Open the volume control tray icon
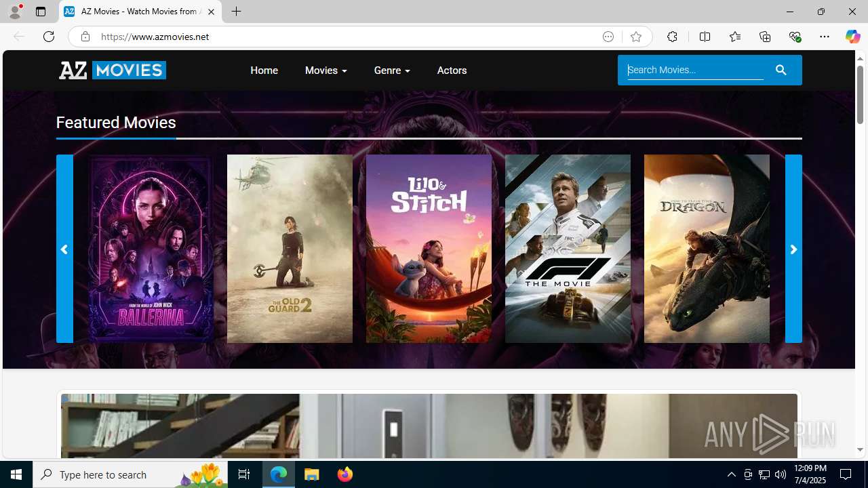This screenshot has width=868, height=488. click(x=781, y=474)
